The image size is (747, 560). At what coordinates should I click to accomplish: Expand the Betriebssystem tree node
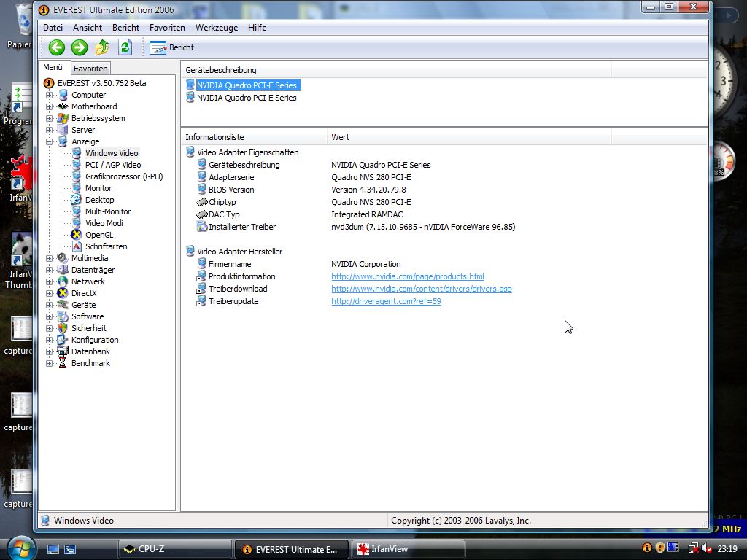[x=49, y=118]
